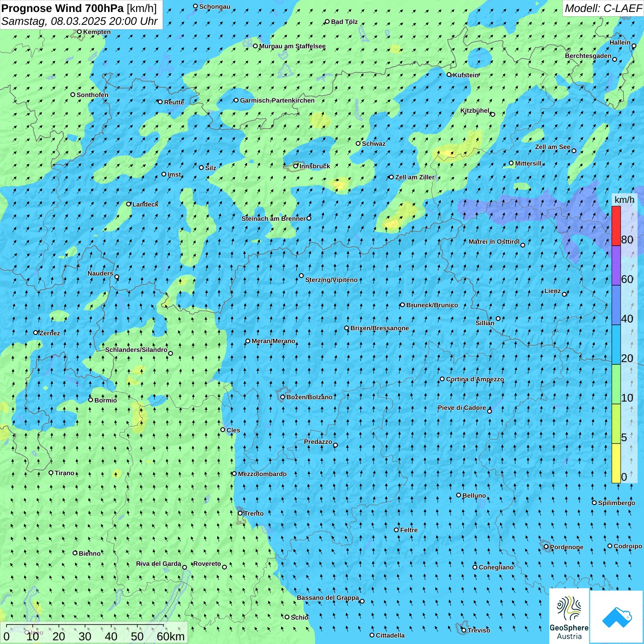Select the Zell am See label

point(552,147)
